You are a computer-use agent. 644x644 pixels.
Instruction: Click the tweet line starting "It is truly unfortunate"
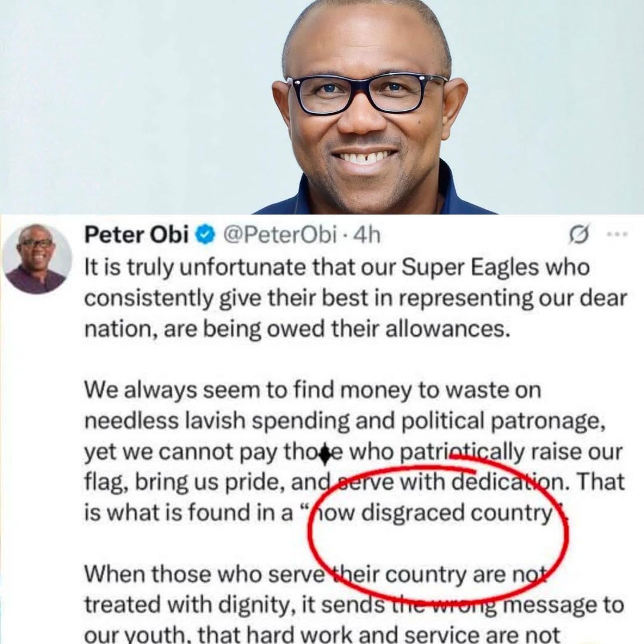click(337, 268)
